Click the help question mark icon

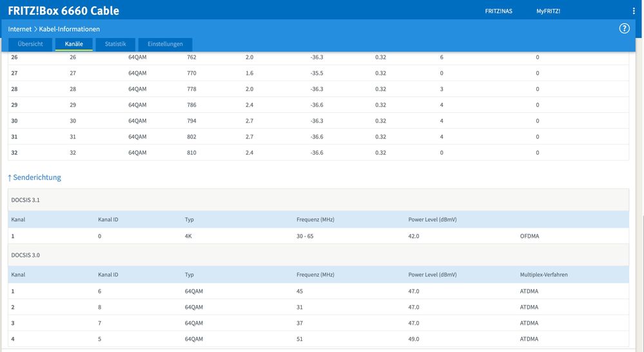pos(624,28)
